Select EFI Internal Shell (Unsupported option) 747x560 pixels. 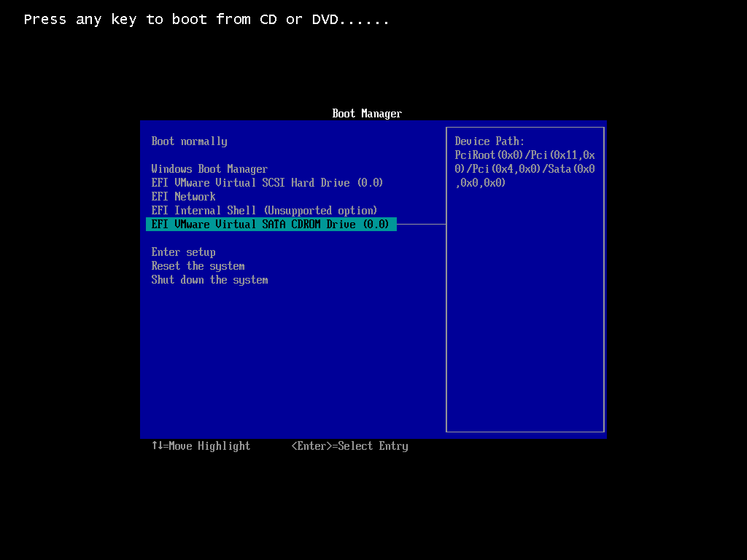coord(264,211)
